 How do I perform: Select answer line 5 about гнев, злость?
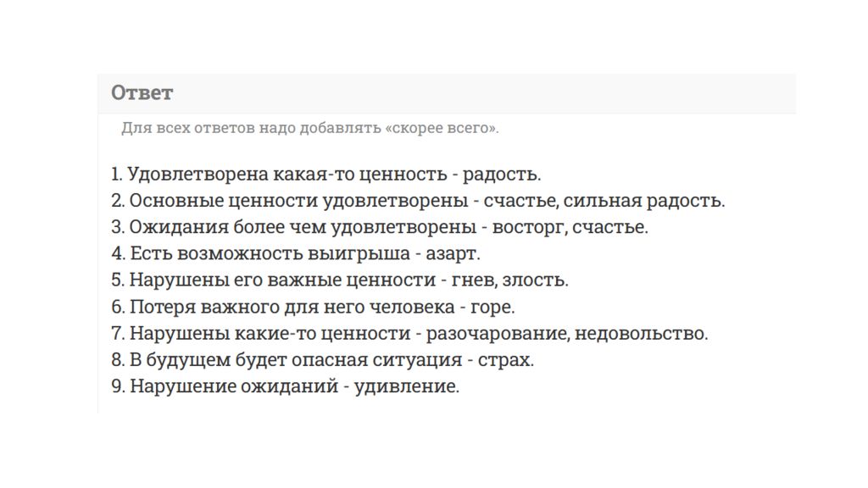(x=340, y=280)
